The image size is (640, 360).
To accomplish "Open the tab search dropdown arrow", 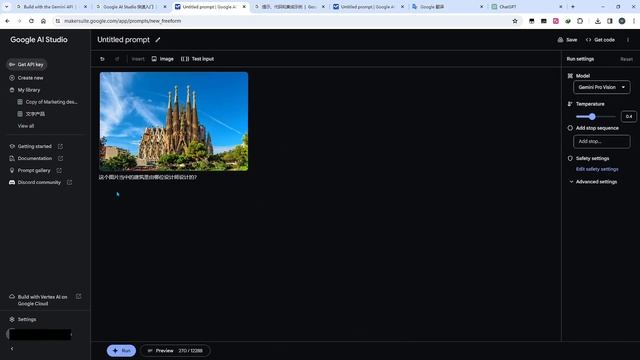I will [x=6, y=7].
